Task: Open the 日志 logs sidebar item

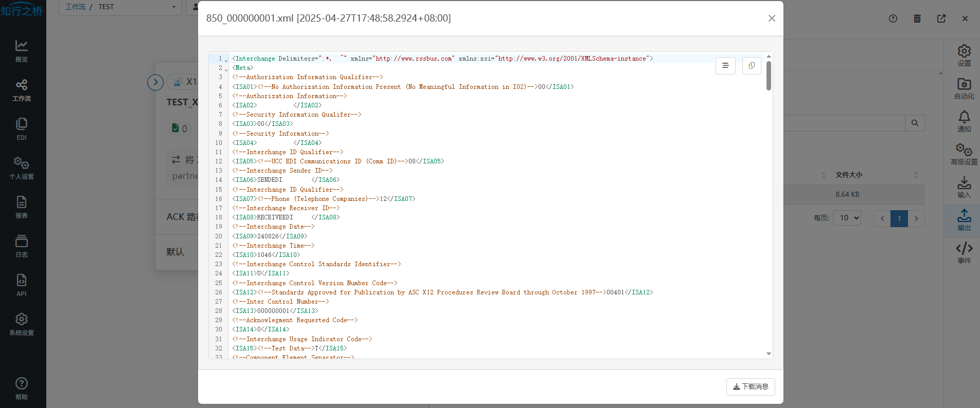Action: 22,247
